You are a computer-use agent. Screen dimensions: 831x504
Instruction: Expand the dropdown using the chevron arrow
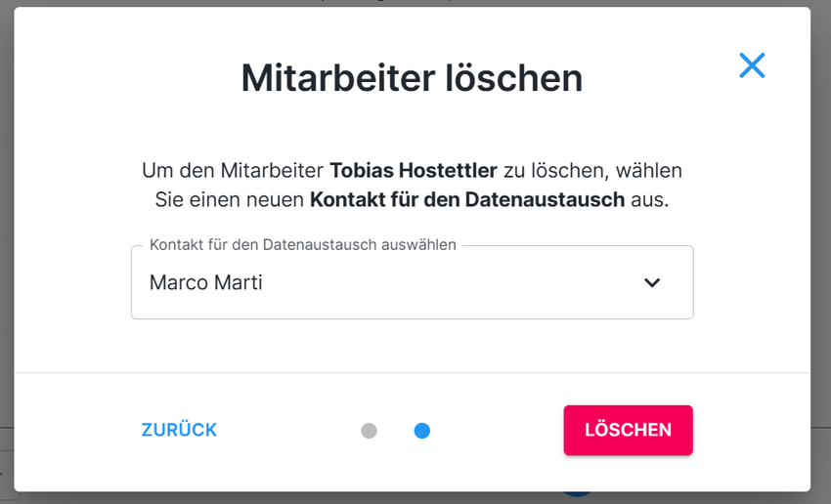(652, 283)
